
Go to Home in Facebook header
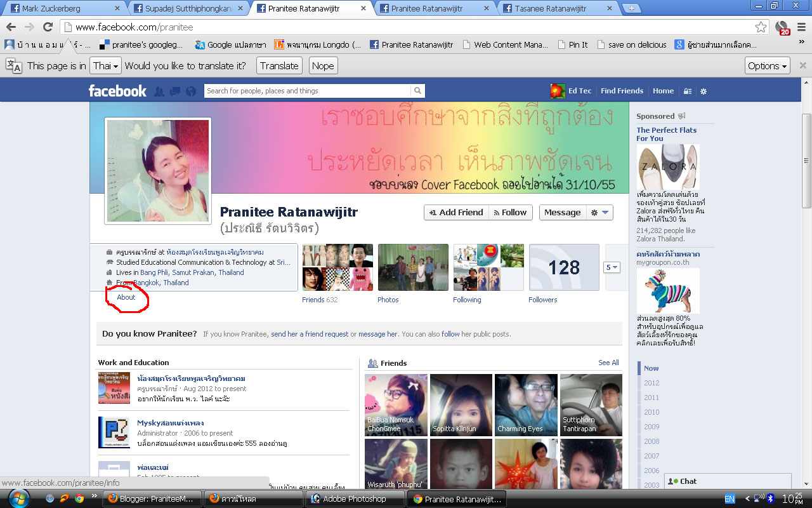pyautogui.click(x=663, y=91)
